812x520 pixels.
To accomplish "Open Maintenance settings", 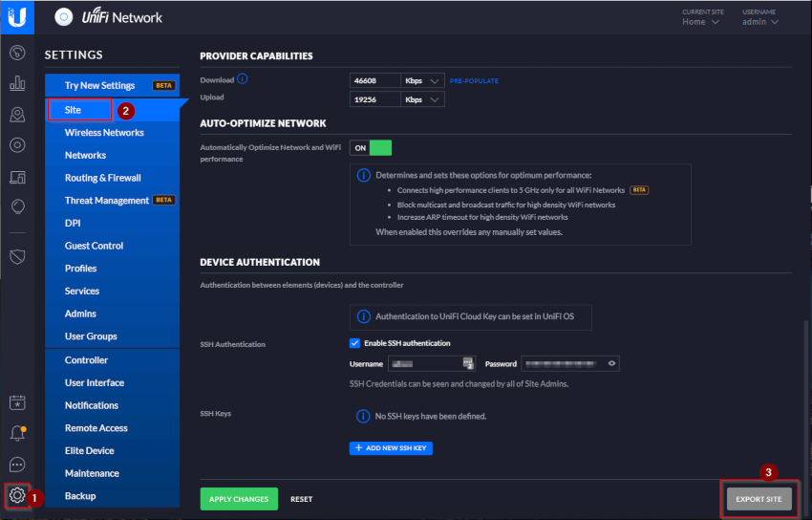I will (x=113, y=473).
